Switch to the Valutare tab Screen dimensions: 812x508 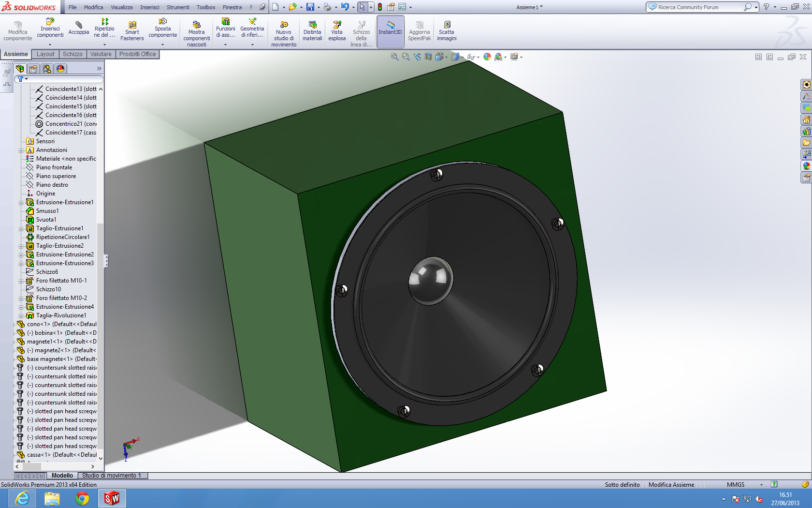point(101,54)
